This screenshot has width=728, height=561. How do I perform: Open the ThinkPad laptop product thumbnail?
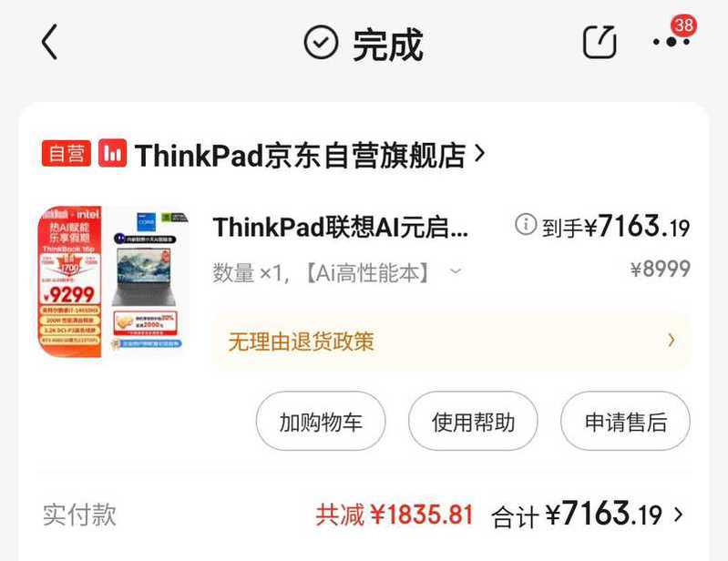(x=115, y=281)
